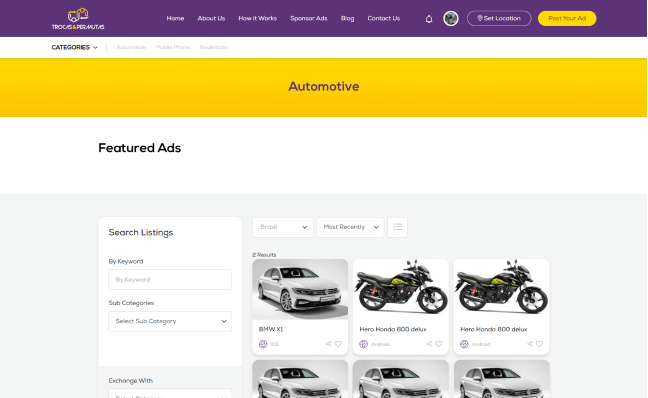Click the iOS platform icon on BMW X1
The image size is (648, 398).
coord(263,344)
